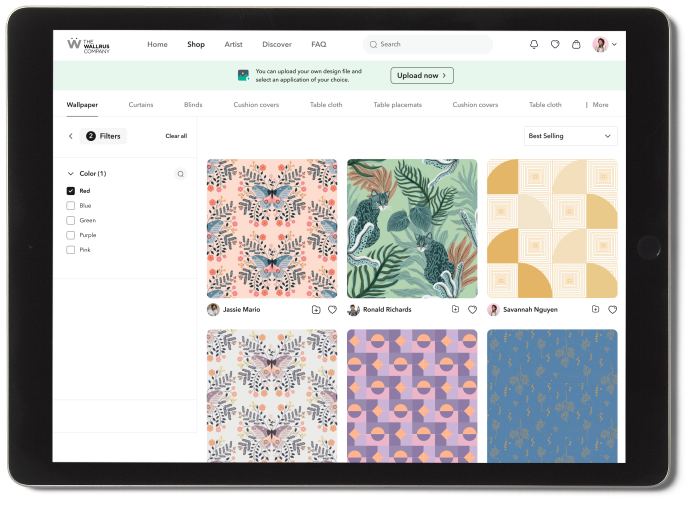
Task: Click the image upload icon in banner
Action: point(244,75)
